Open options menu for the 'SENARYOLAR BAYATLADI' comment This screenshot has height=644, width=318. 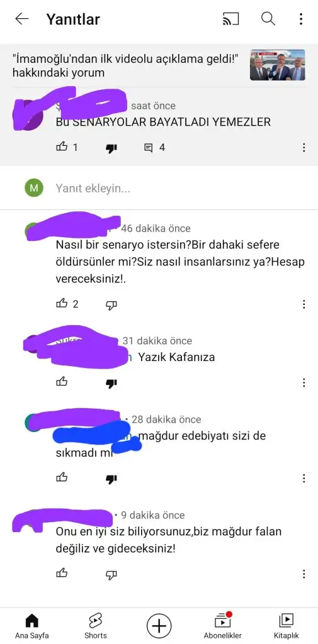tap(304, 147)
